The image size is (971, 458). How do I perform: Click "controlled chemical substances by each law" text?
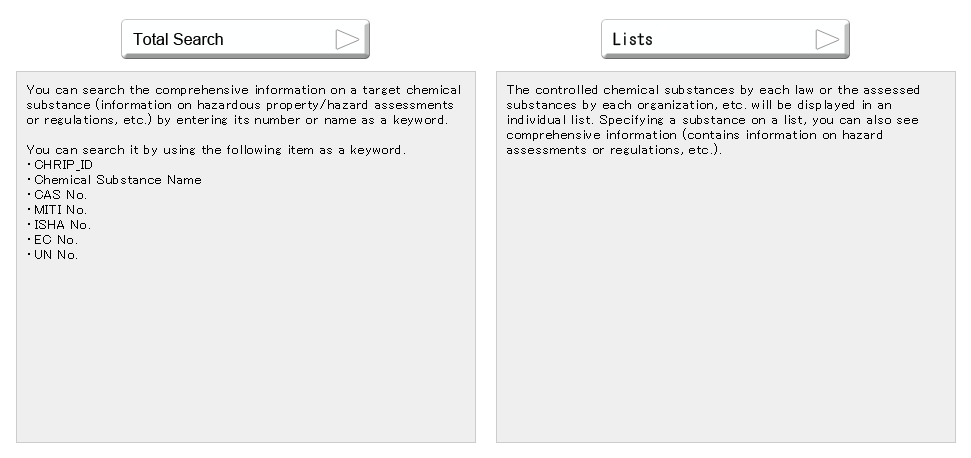click(x=660, y=90)
